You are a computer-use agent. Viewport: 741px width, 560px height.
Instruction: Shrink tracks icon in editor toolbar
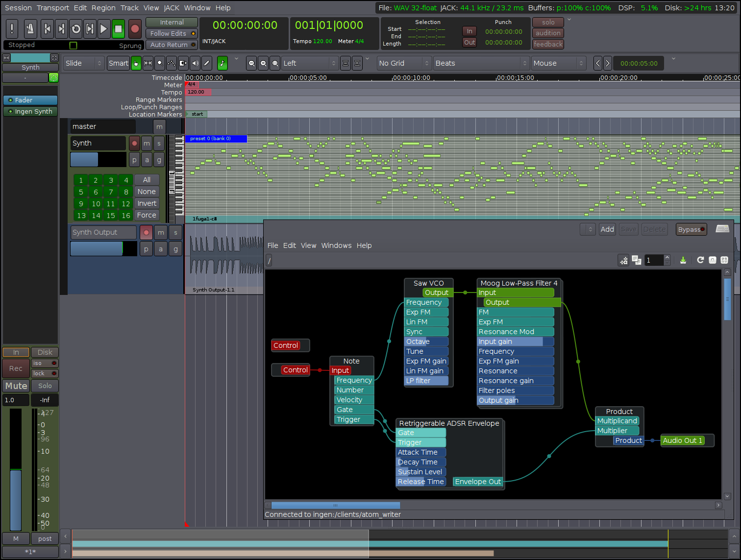[346, 63]
